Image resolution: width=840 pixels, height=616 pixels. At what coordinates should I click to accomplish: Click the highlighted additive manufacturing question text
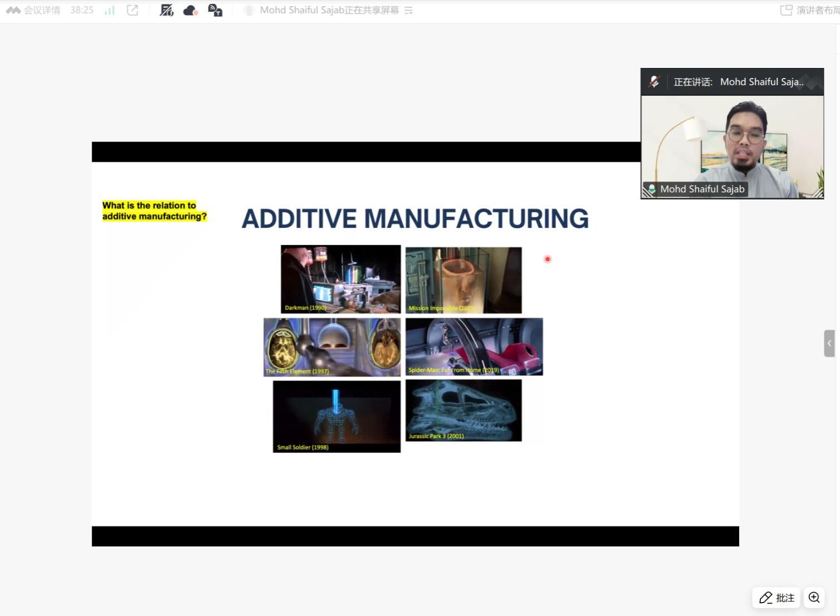[154, 211]
